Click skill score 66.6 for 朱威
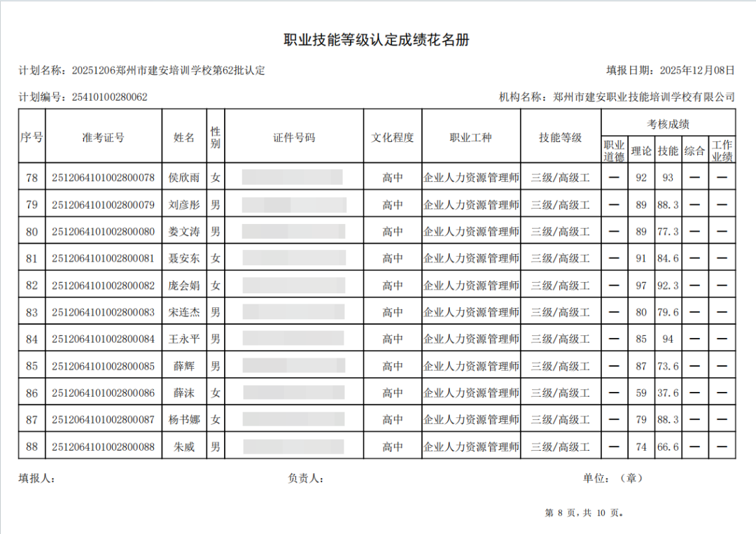Image resolution: width=756 pixels, height=534 pixels. 668,447
